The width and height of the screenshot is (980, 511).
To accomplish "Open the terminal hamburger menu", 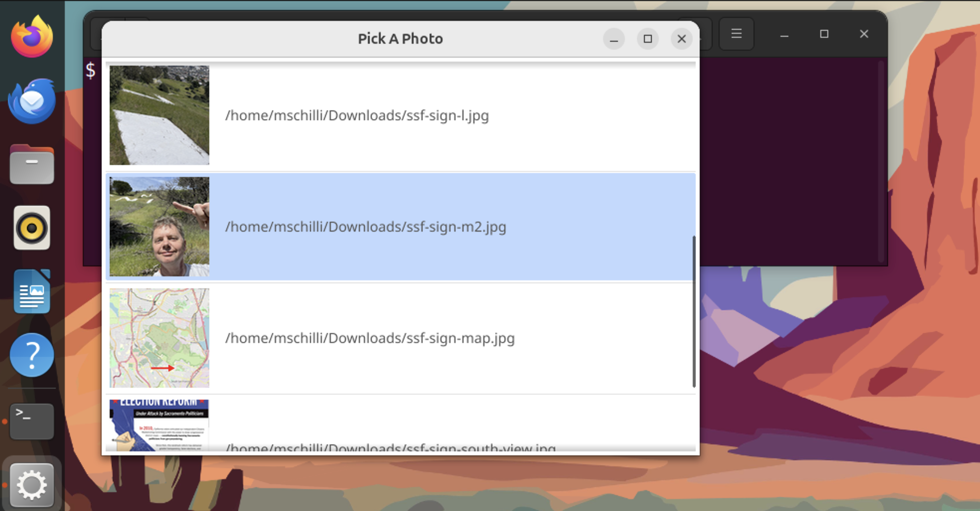I will pyautogui.click(x=736, y=34).
